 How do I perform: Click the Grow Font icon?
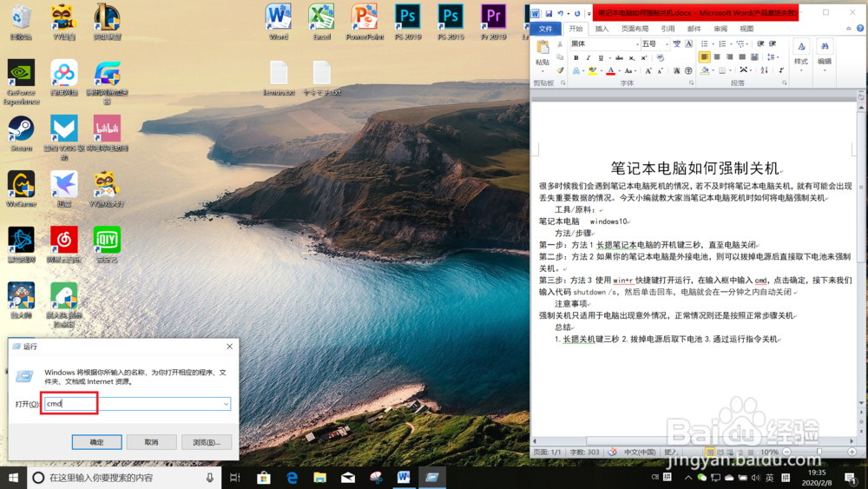[648, 71]
